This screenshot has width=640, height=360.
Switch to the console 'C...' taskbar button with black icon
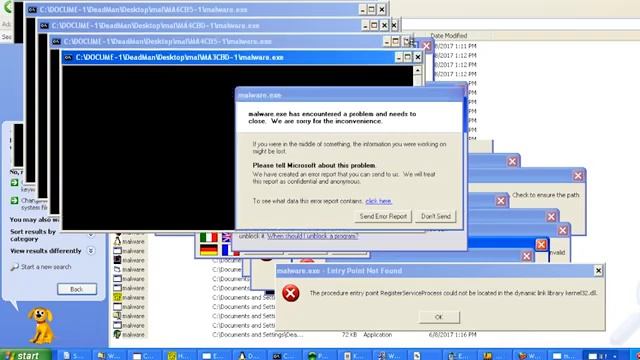[x=285, y=356]
